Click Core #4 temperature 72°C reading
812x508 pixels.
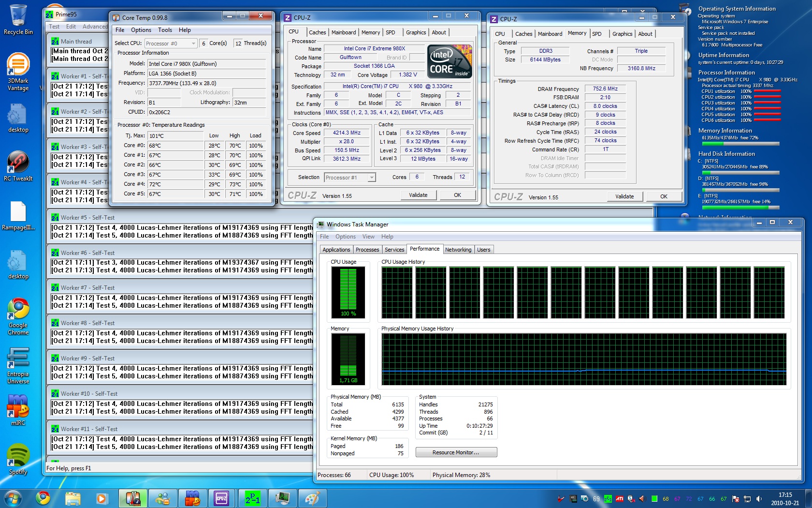pyautogui.click(x=175, y=184)
